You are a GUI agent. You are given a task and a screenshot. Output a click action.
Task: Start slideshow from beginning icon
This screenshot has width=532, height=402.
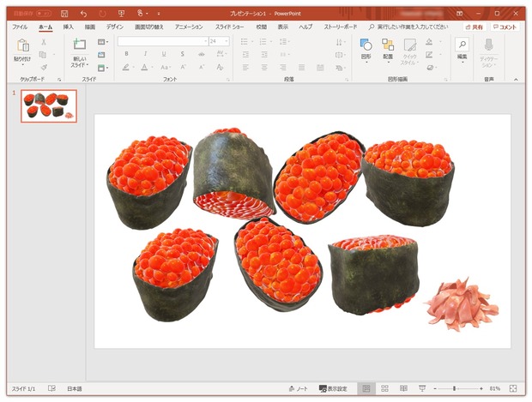121,14
